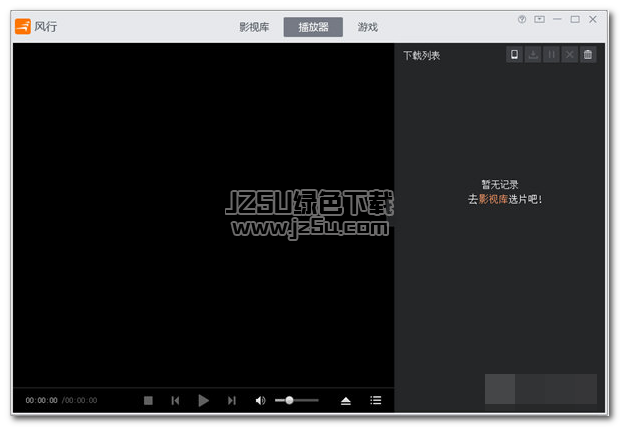Open the help question mark icon
Viewport: 620px width, 427px height.
coord(522,19)
